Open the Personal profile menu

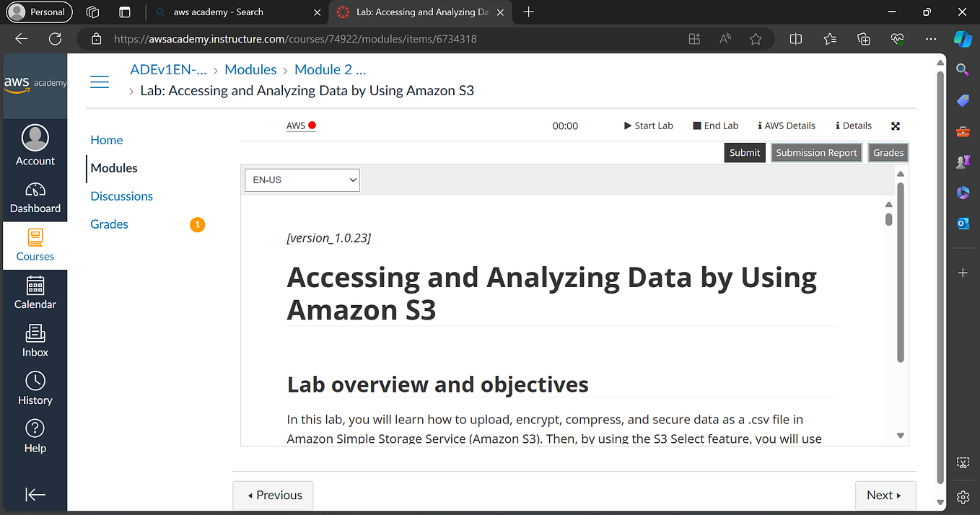[39, 12]
